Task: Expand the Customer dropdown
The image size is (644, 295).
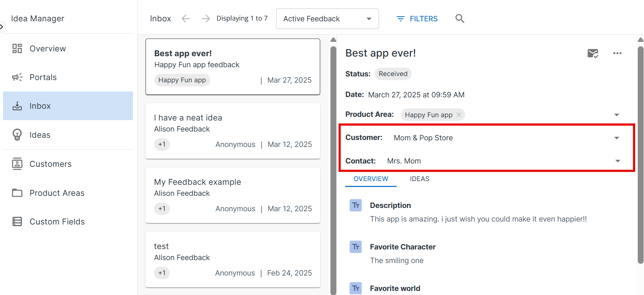Action: [616, 138]
